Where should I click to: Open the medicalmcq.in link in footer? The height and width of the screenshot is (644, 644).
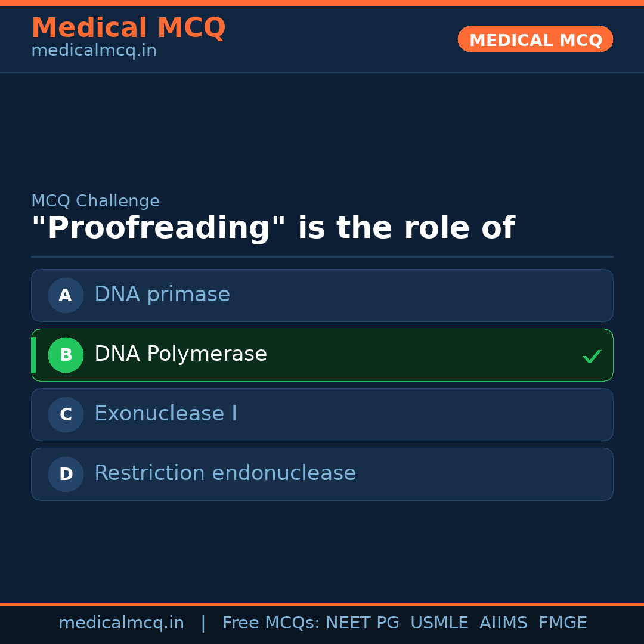pyautogui.click(x=121, y=623)
